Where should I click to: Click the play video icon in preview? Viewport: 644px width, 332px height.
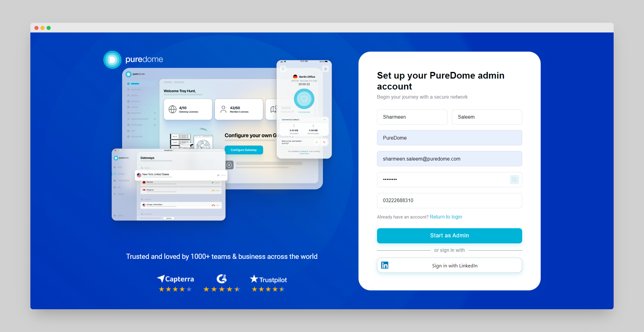click(x=229, y=165)
